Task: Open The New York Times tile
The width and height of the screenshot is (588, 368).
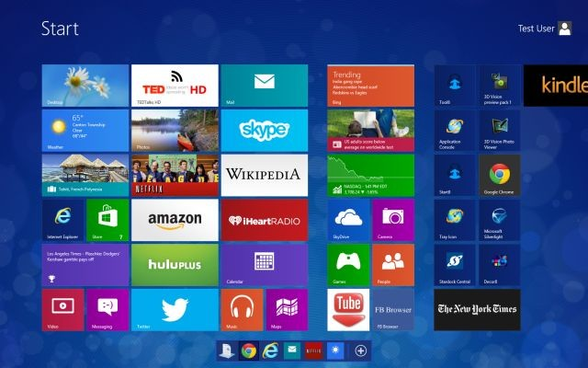Action: (477, 309)
